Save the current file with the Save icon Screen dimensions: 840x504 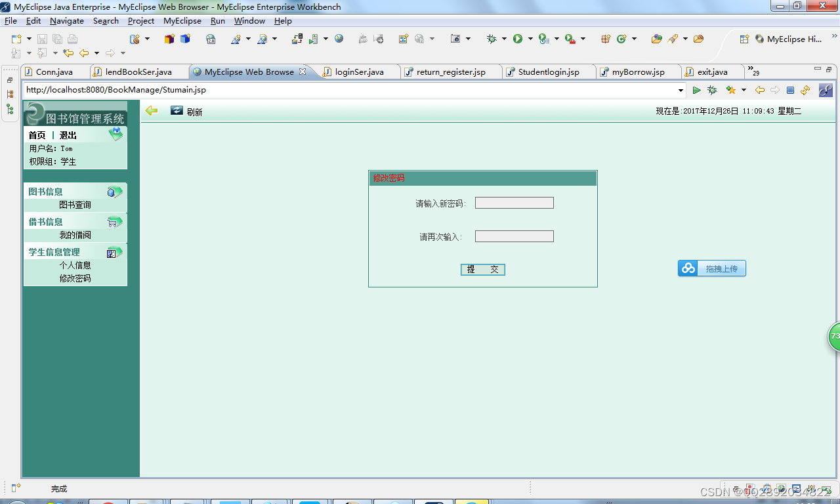(x=41, y=39)
